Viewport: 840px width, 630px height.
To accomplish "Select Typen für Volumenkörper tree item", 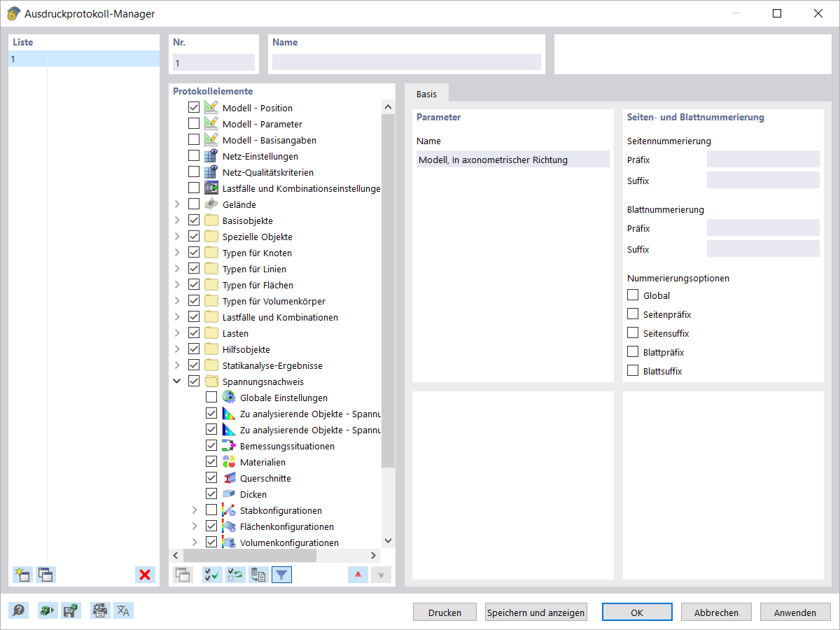I will pos(274,301).
